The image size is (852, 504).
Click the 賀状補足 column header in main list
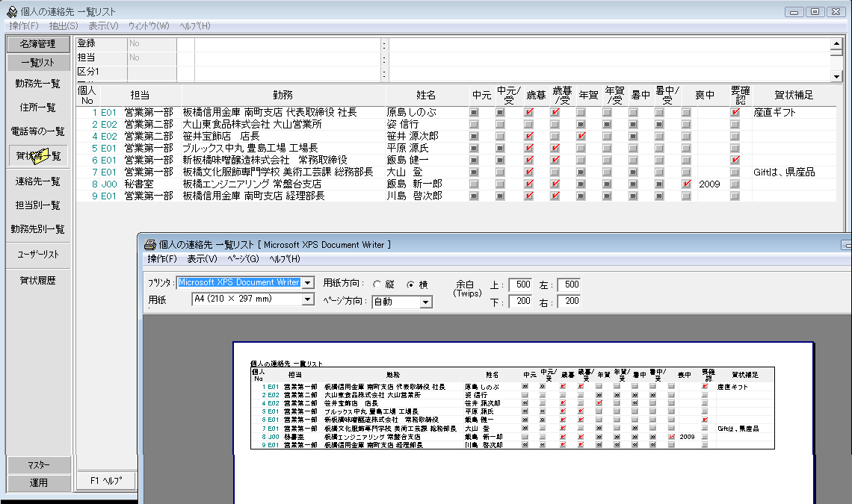point(794,95)
